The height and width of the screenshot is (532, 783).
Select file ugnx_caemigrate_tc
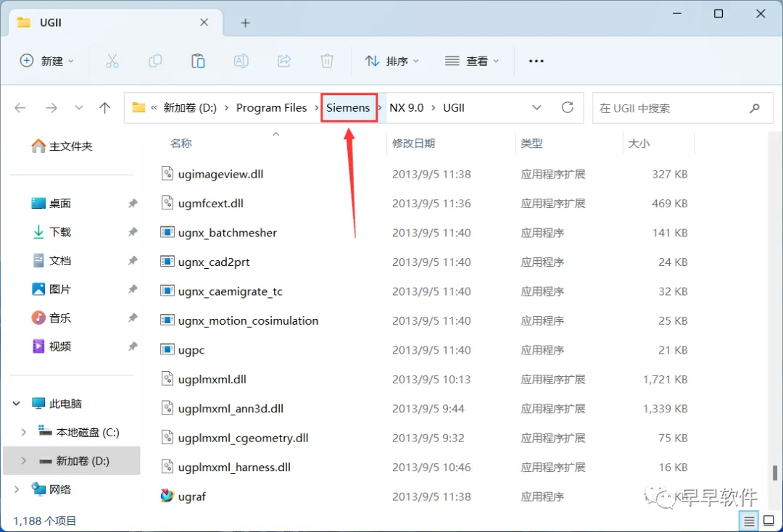pos(231,291)
